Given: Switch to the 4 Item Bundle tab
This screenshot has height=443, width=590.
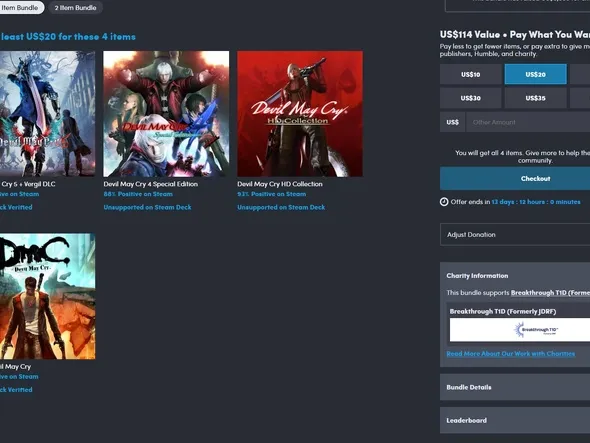Looking at the screenshot, I should click(x=20, y=8).
